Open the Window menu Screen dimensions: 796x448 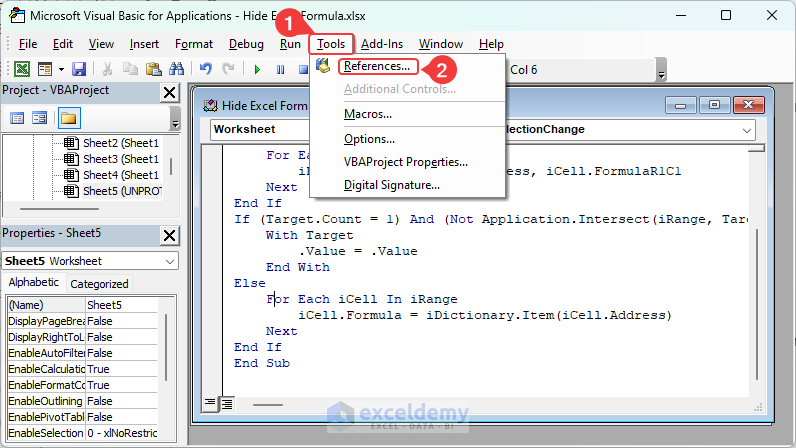click(x=441, y=44)
